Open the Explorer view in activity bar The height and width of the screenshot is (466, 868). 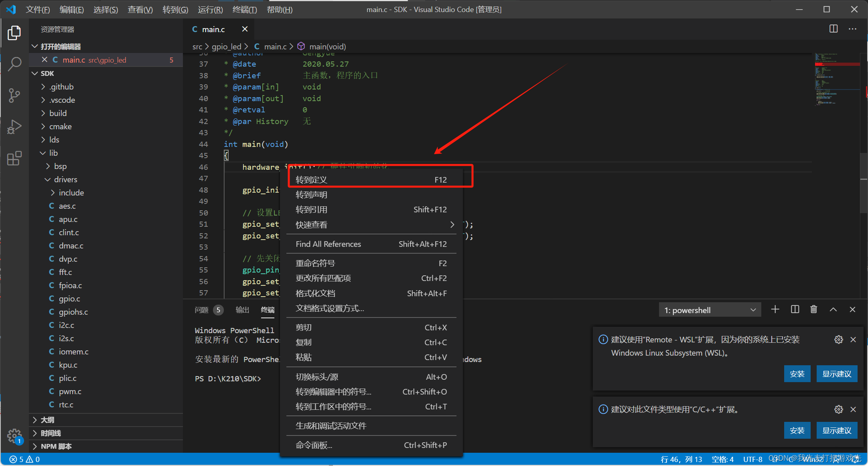14,33
